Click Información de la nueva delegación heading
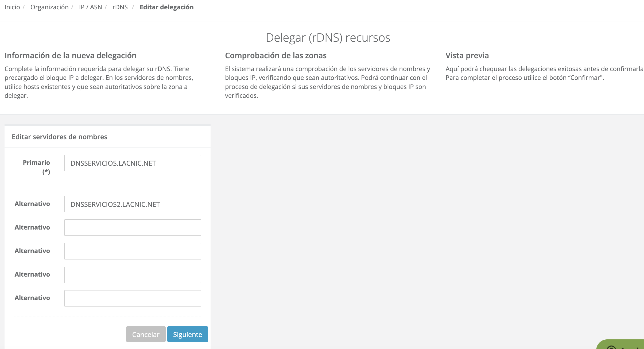644x349 pixels. 71,56
